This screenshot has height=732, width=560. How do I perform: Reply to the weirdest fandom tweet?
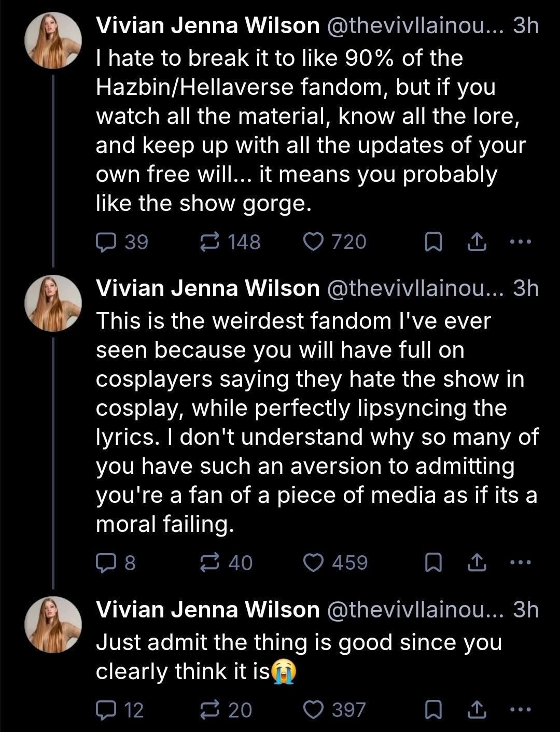coord(106,562)
